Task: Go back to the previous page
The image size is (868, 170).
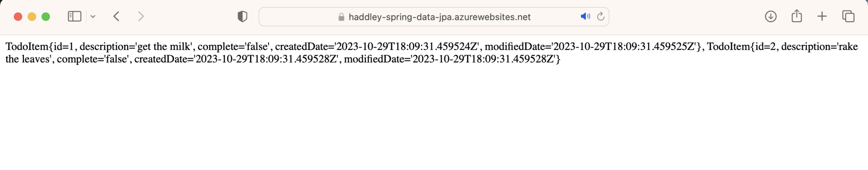Action: [117, 17]
